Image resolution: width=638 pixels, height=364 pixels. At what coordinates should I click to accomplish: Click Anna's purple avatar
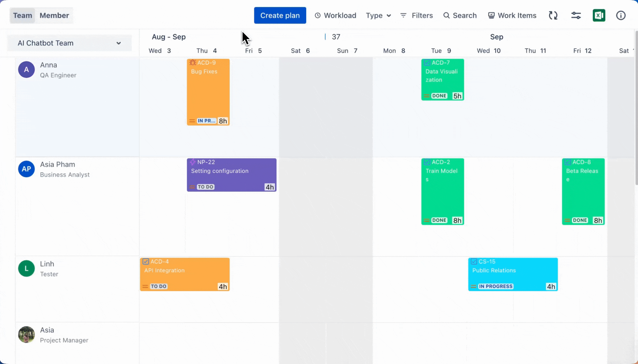point(26,70)
